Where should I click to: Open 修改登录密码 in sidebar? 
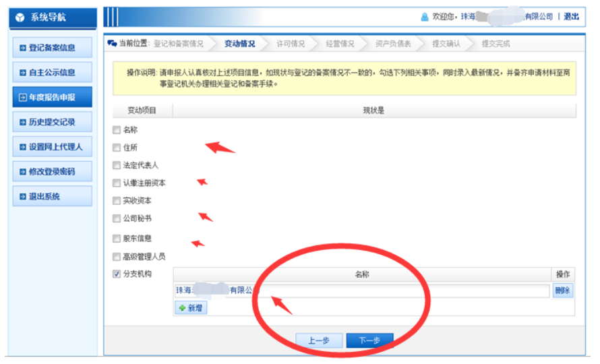tap(51, 172)
